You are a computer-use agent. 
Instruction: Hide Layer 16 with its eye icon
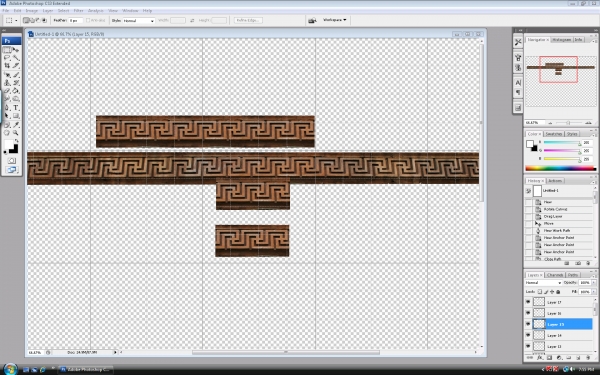coord(528,313)
